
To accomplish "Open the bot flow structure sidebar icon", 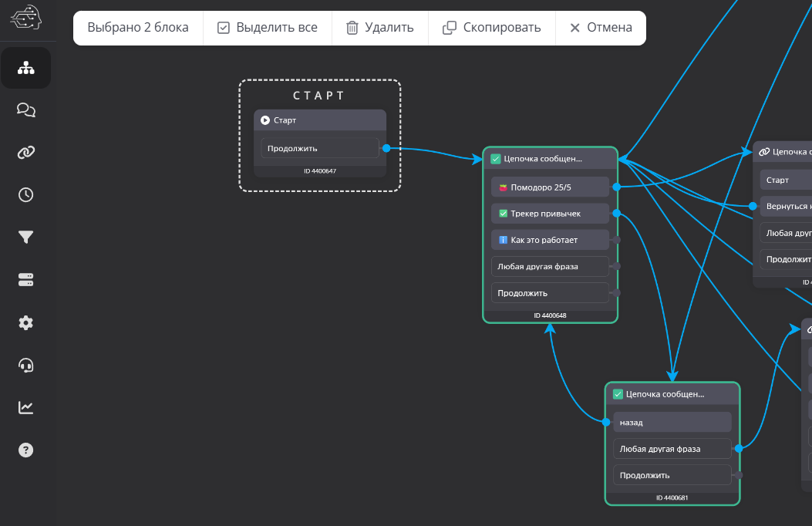I will (26, 68).
